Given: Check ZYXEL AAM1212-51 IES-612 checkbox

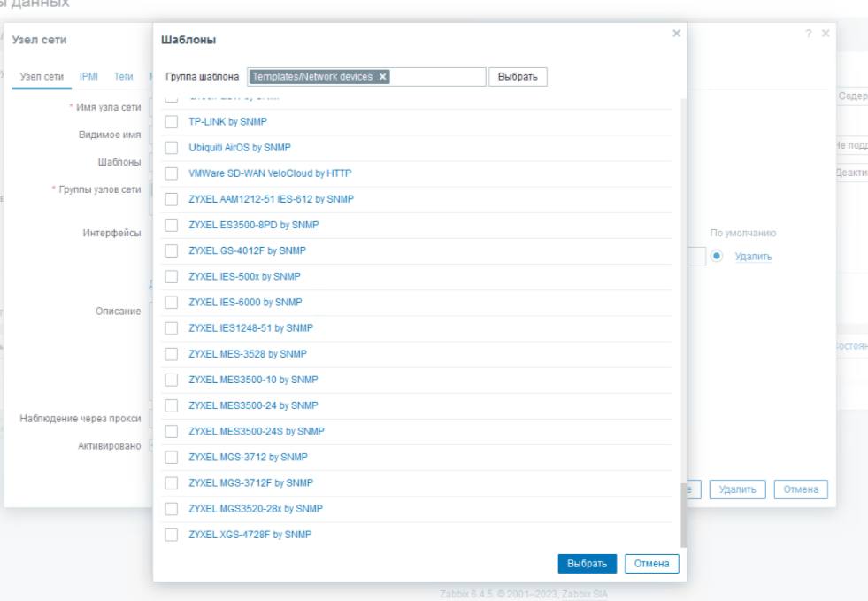Looking at the screenshot, I should (172, 199).
